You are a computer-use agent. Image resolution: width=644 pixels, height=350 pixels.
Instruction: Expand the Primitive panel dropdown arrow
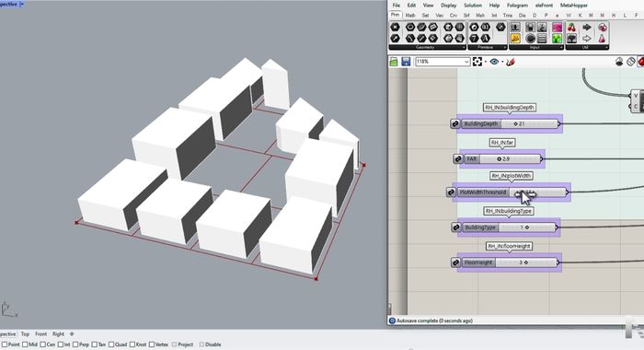505,48
